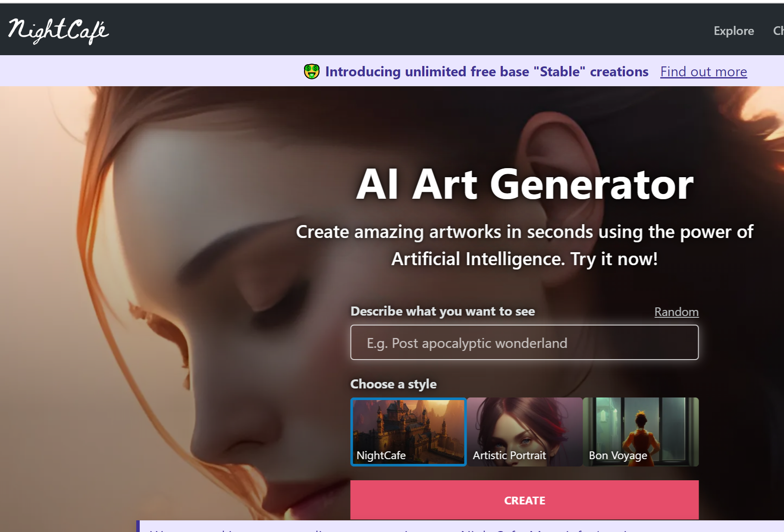Click the Describe what you want label
784x532 pixels.
[442, 311]
